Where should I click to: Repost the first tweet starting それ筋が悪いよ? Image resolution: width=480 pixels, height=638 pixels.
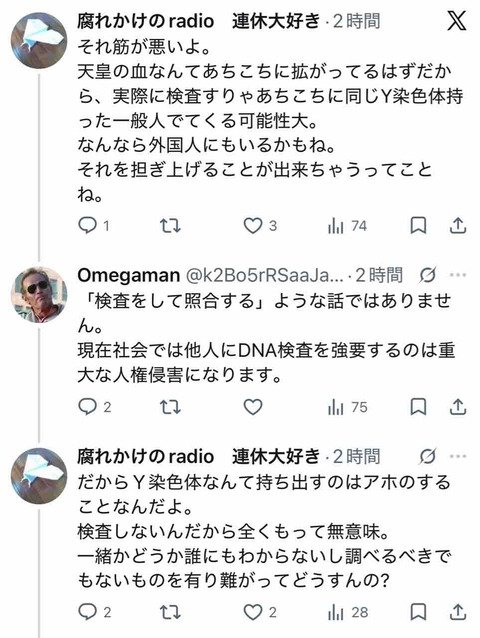[x=170, y=225]
